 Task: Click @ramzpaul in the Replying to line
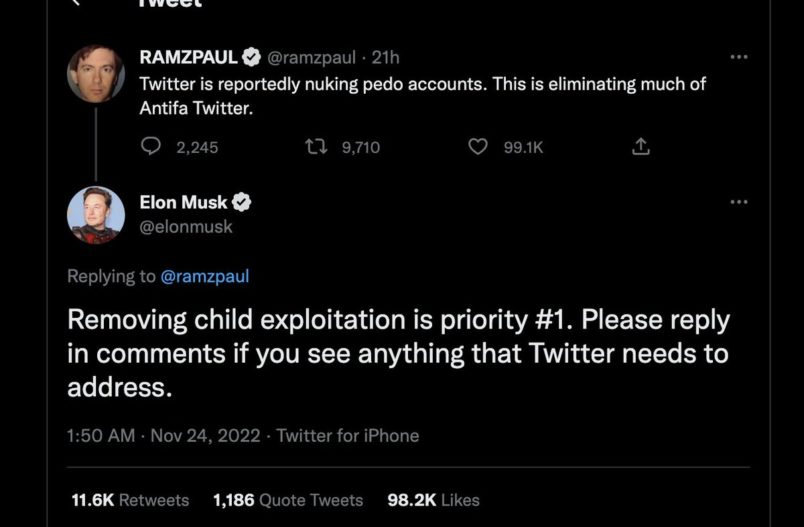[204, 276]
